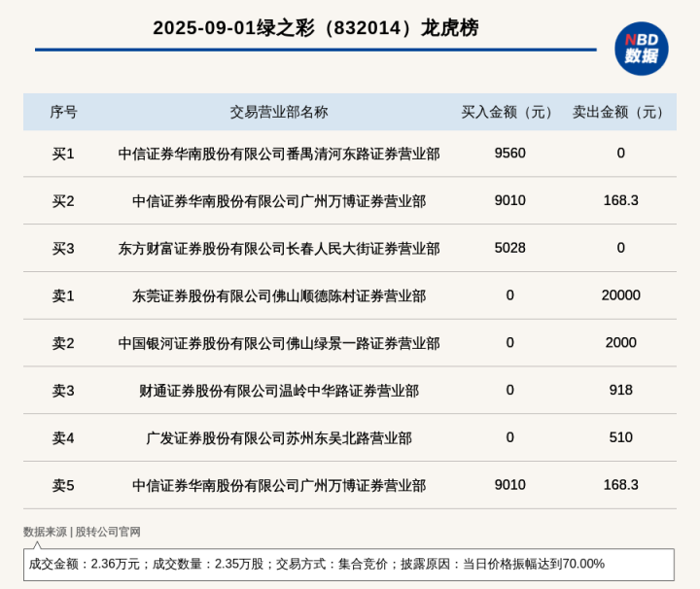Click 成交金额：2.36万元 in the footer
The image size is (700, 589).
[85, 564]
